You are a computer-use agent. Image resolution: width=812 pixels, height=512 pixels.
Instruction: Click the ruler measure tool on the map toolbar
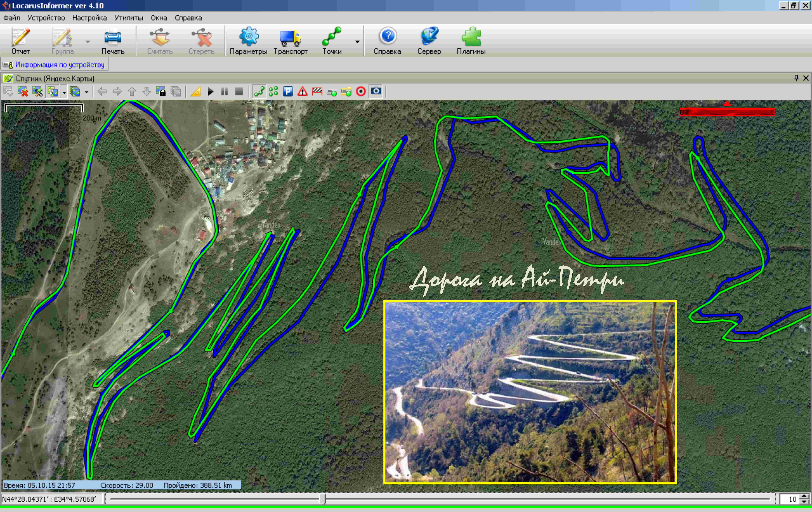pyautogui.click(x=196, y=91)
